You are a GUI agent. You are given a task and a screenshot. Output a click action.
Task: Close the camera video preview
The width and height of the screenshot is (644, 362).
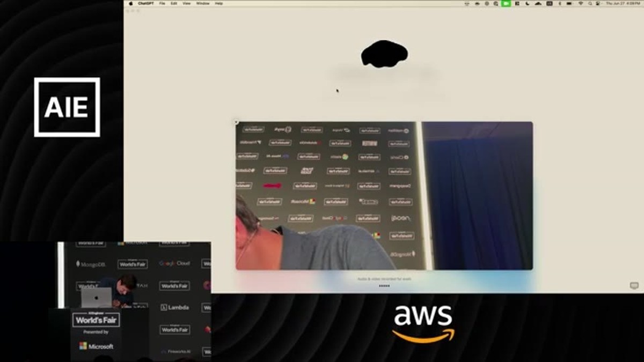[236, 122]
